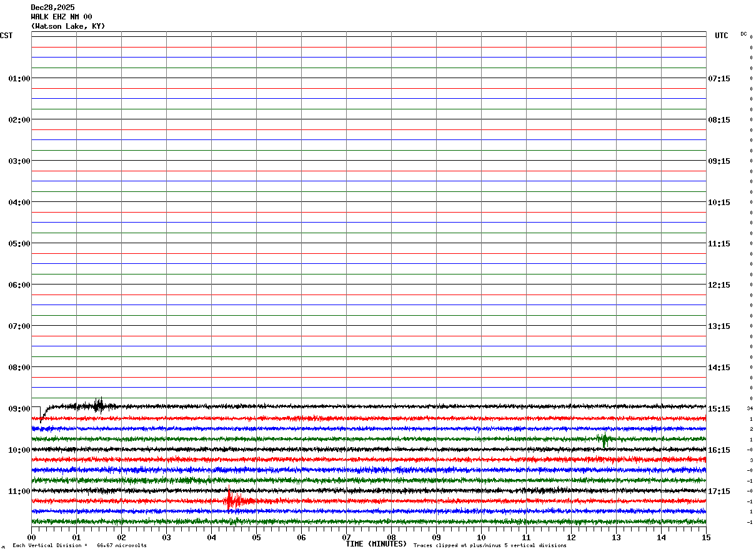Click minute tick label 05 on bottom axis

click(x=256, y=538)
